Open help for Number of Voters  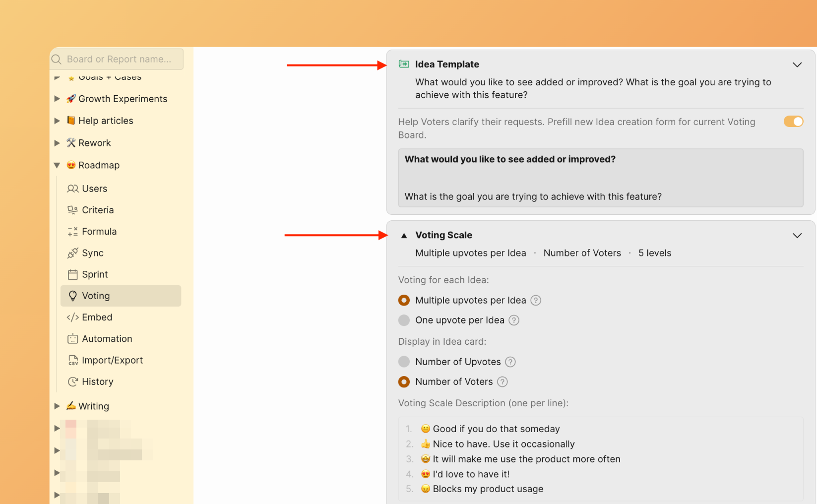502,381
